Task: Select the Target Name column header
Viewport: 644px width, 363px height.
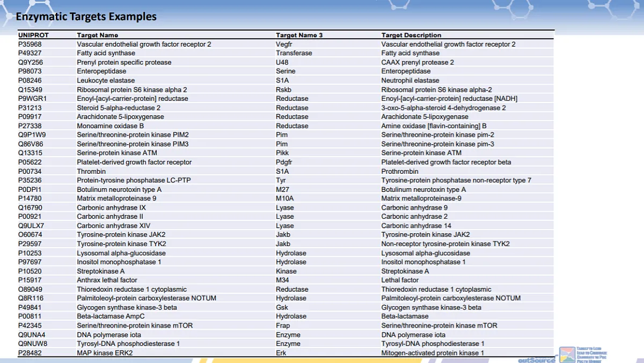Action: [x=97, y=35]
